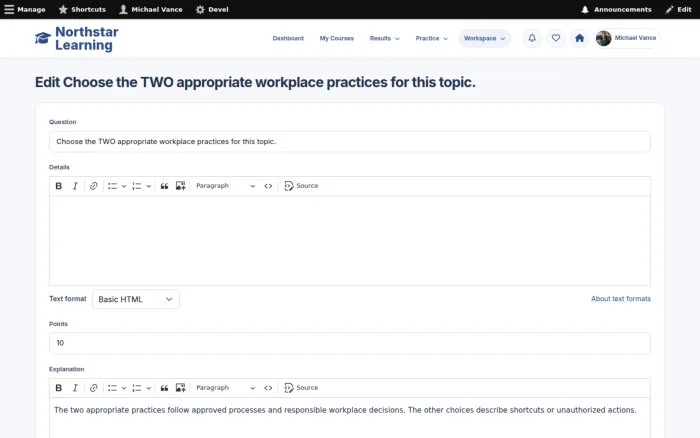Insert image in Explanation editor

click(x=180, y=388)
